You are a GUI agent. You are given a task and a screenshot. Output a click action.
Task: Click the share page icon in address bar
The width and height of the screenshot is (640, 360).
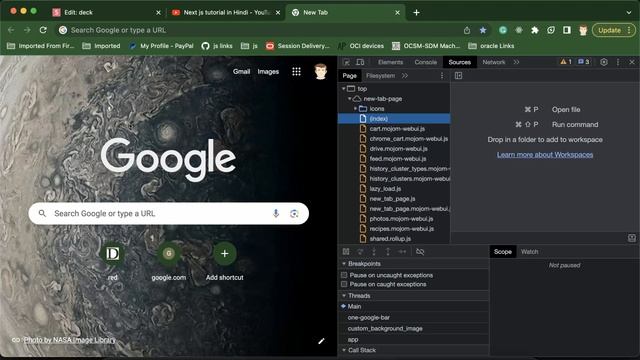(467, 30)
